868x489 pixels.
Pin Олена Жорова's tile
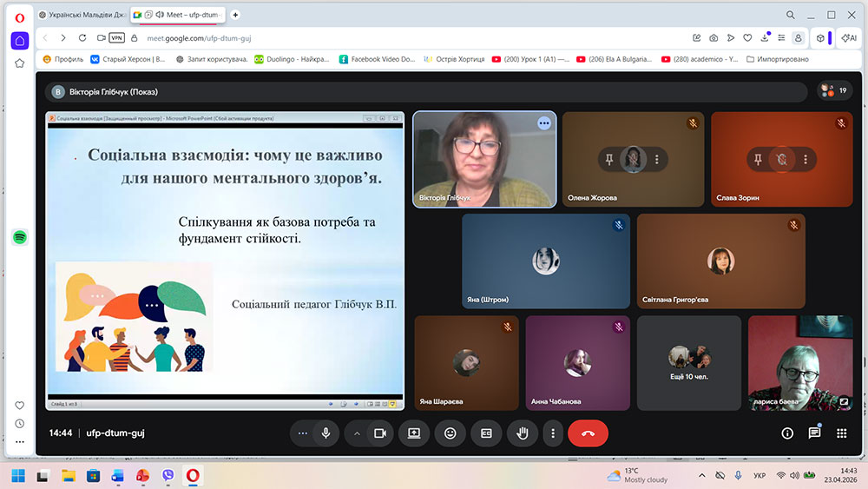pos(609,160)
